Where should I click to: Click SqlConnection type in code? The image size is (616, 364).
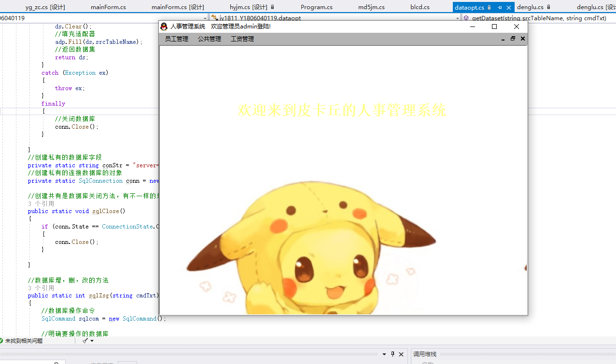(101, 181)
